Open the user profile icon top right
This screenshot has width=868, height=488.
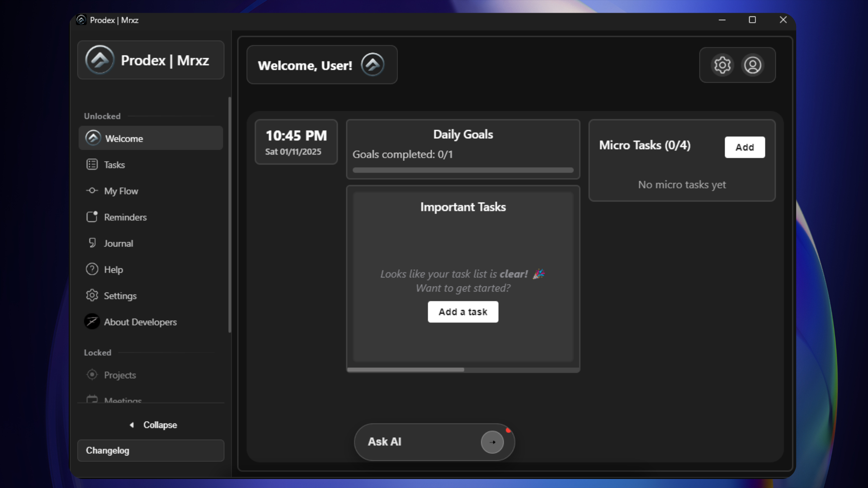(x=753, y=65)
